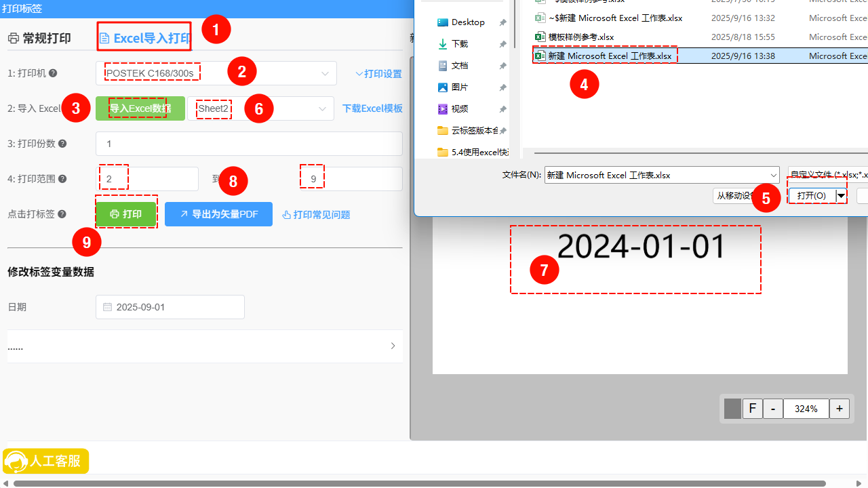Click the zoom in plus button
Screen dimensions: 868x488
[840, 409]
